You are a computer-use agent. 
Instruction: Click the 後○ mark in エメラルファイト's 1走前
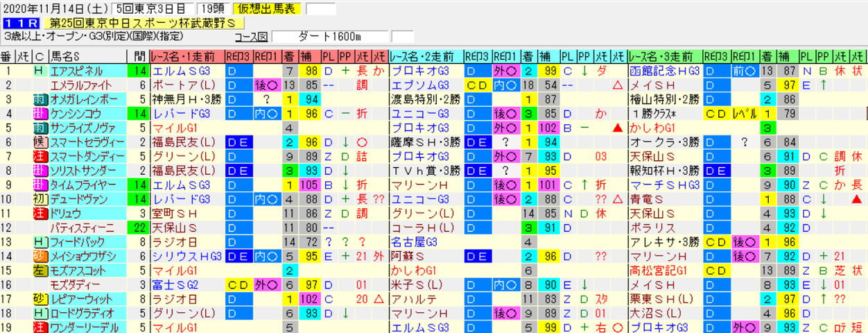pos(267,85)
